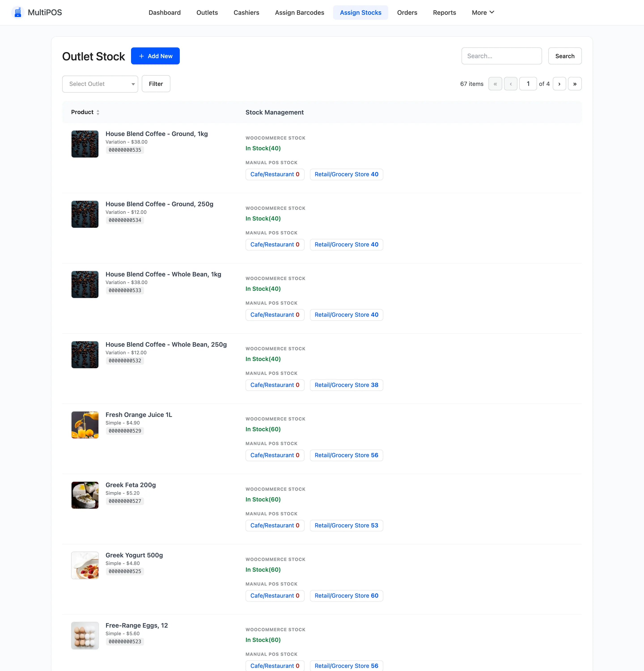This screenshot has height=671, width=644.
Task: Open the Outlets tab
Action: click(x=207, y=13)
